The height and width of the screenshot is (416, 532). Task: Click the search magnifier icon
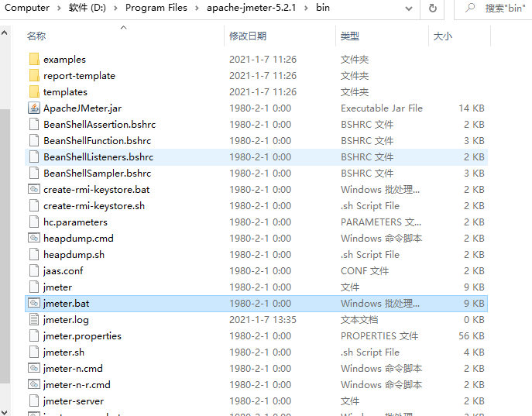click(x=470, y=8)
